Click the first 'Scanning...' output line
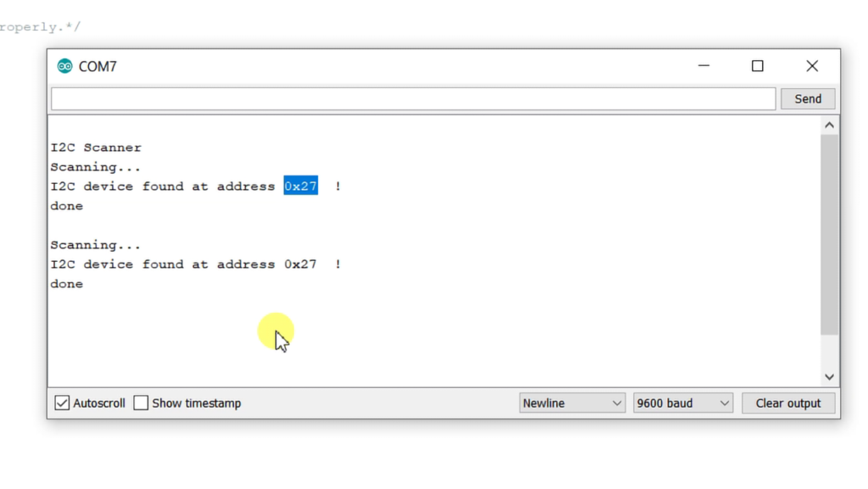Screen dimensions: 868x489 click(x=95, y=167)
